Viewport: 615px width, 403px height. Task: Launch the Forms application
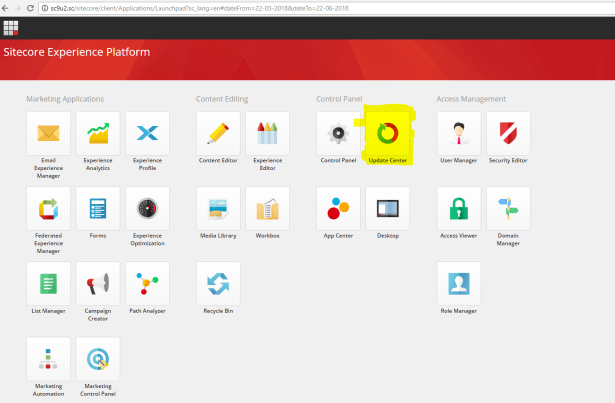(x=98, y=208)
